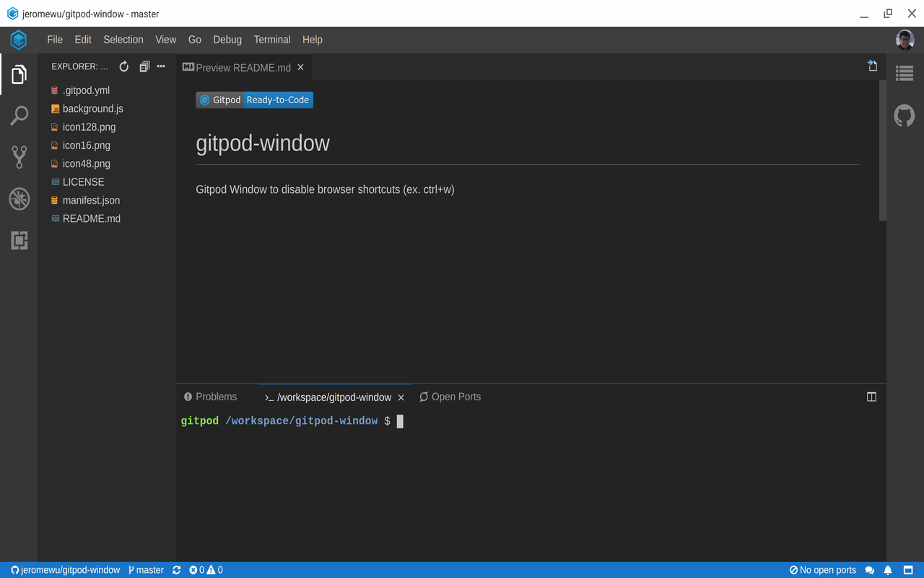
Task: Click the Gitpod logo in the menu bar
Action: click(18, 40)
